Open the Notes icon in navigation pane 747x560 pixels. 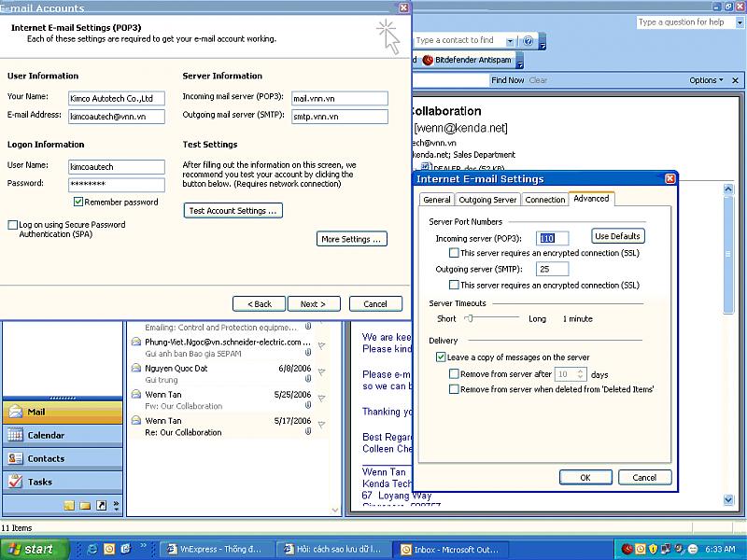point(69,506)
